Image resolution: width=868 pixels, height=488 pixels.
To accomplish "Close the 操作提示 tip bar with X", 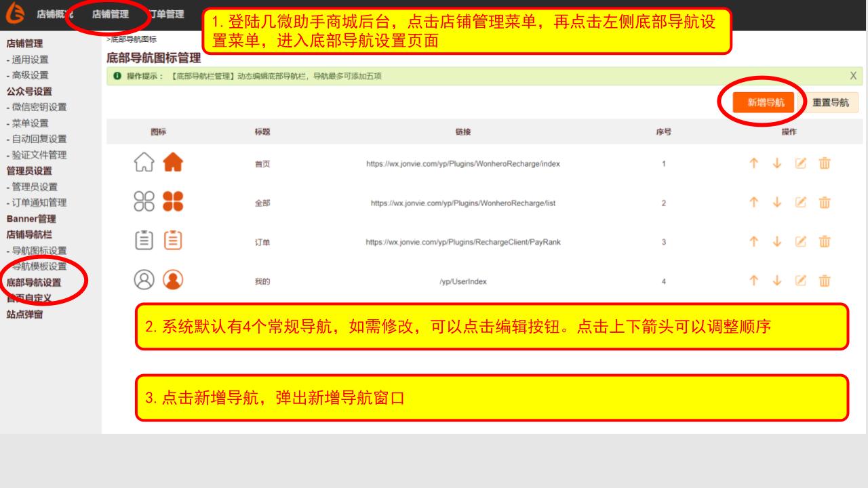I will 854,76.
